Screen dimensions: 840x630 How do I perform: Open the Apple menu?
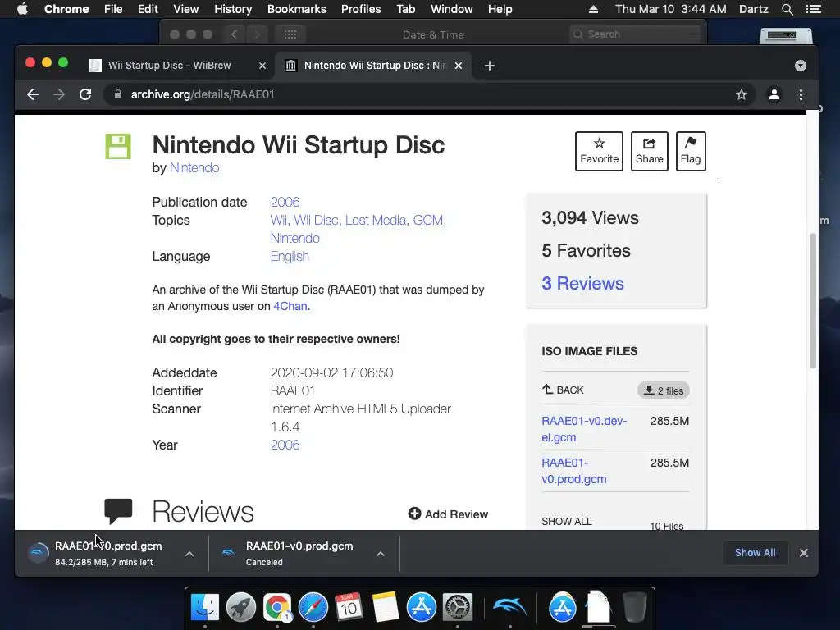tap(22, 9)
